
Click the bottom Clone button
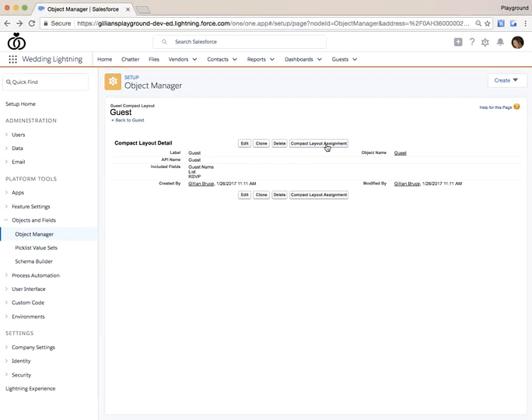point(261,194)
